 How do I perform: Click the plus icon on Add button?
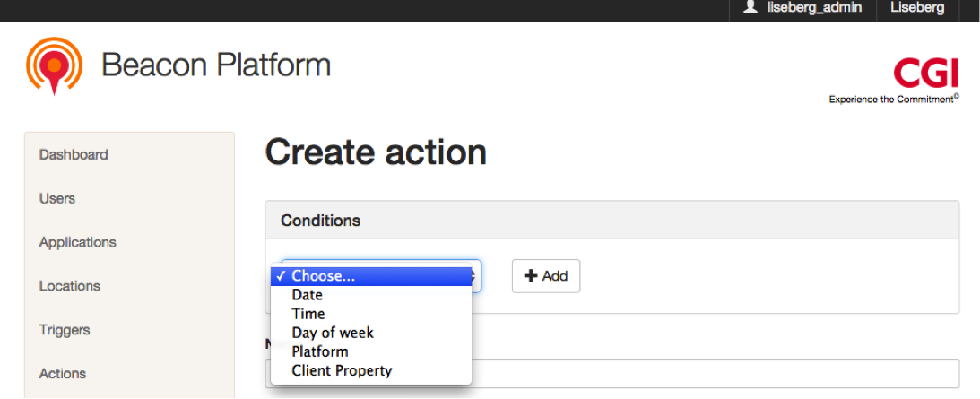point(531,276)
